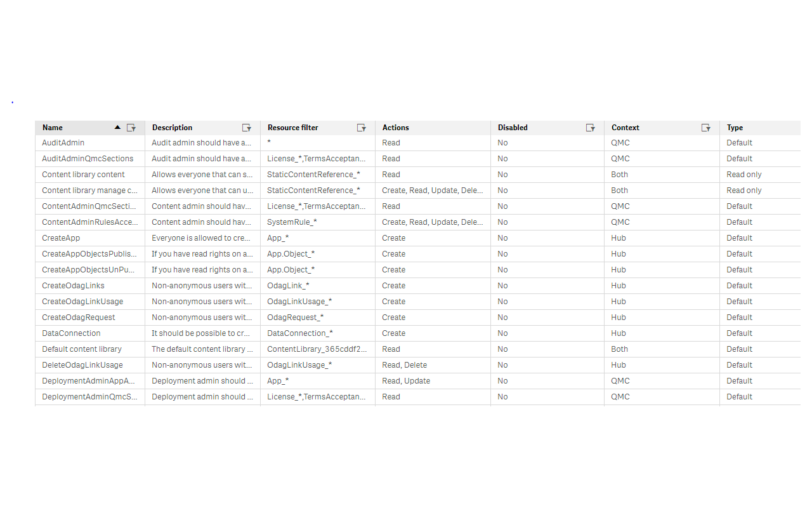Open the Resource filter column filter icon
This screenshot has height=508, width=812.
tap(362, 128)
